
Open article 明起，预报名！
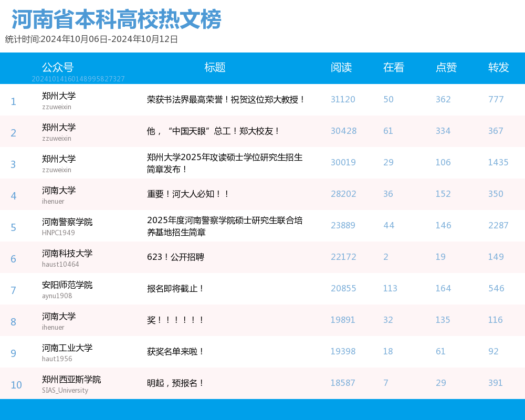(175, 383)
